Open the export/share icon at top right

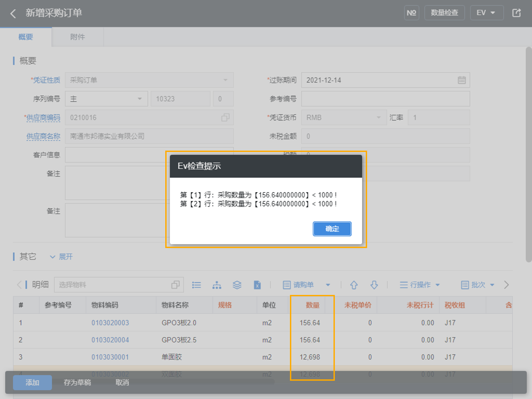click(x=516, y=13)
